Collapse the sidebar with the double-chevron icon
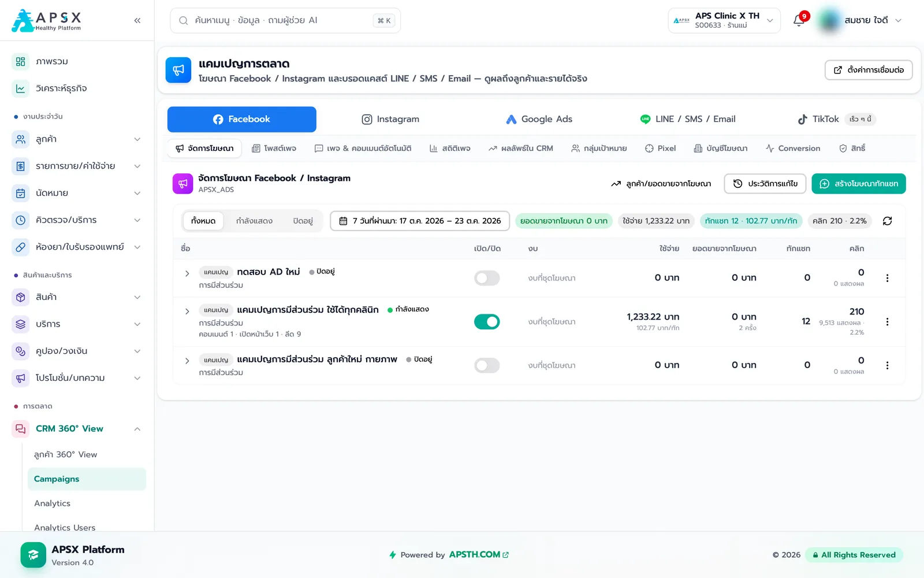Image resolution: width=924 pixels, height=578 pixels. [137, 20]
